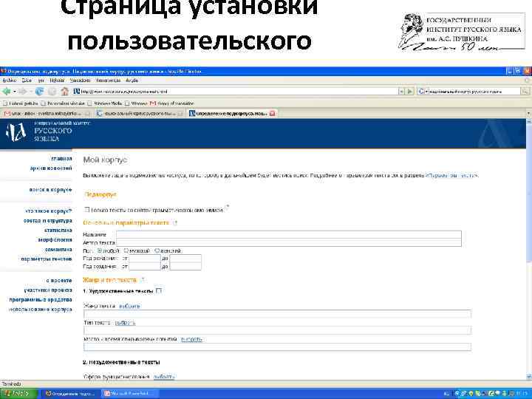This screenshot has width=532, height=399.
Task: Open the Herramientas menu
Action: [108, 81]
